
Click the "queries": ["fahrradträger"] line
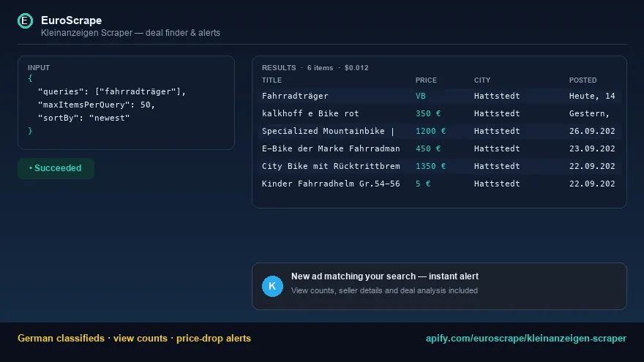tap(112, 91)
